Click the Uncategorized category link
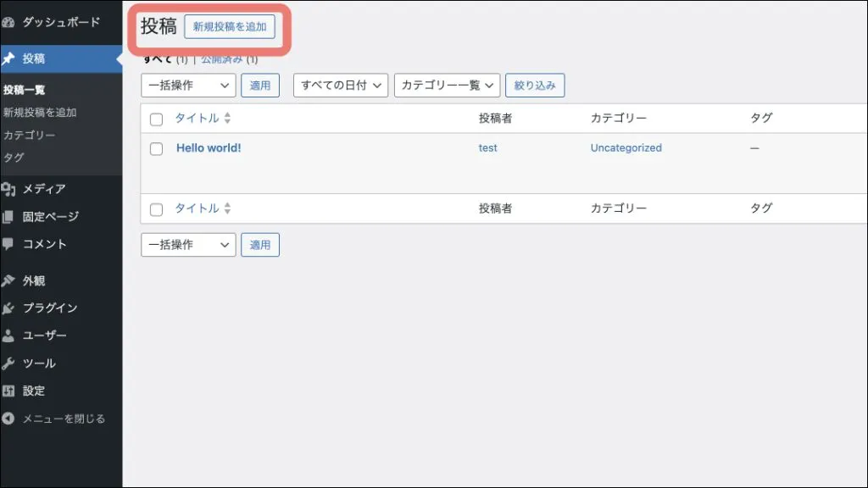This screenshot has width=868, height=488. 626,147
